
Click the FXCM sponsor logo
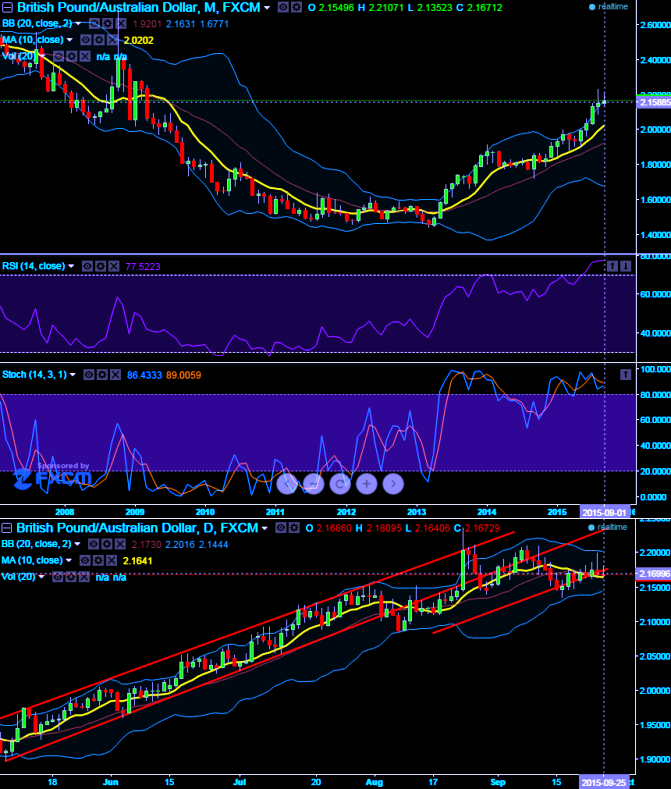(x=52, y=477)
